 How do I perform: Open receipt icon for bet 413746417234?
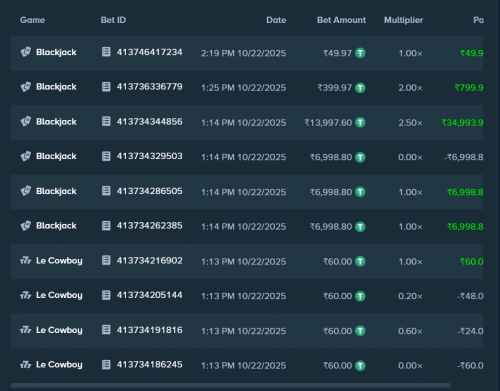[106, 52]
